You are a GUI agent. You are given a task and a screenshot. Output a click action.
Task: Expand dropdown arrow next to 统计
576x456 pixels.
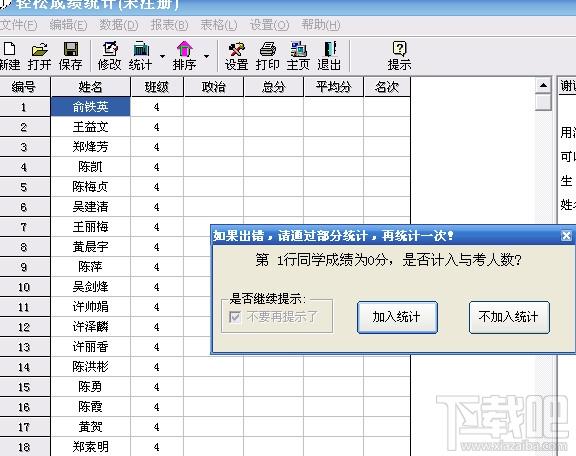[x=162, y=56]
